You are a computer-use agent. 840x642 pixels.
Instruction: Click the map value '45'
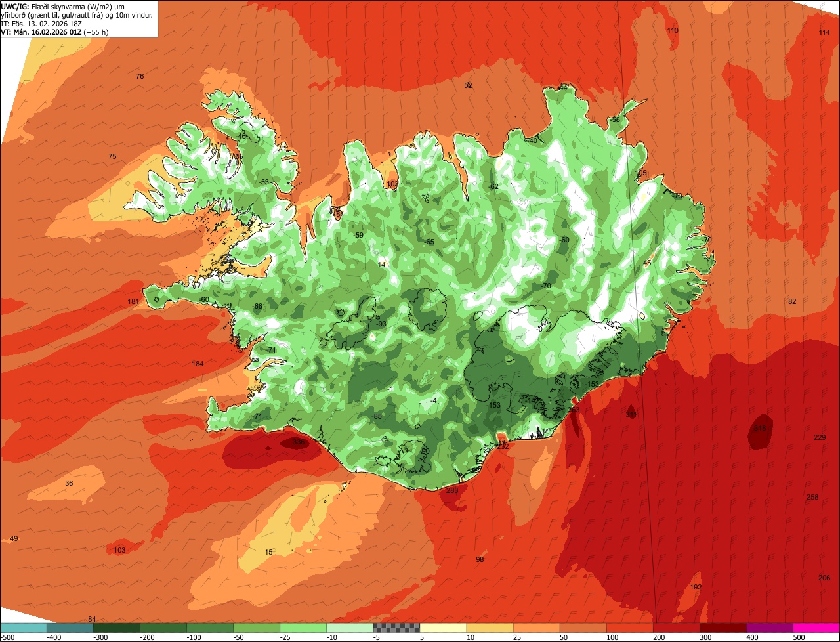pos(647,263)
